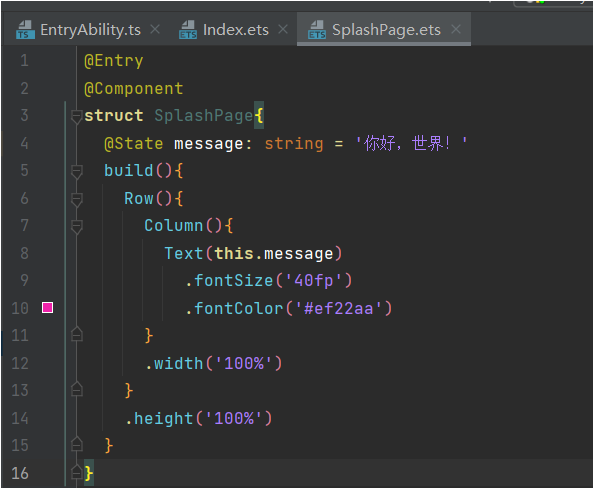
Task: Click line number 16 in the gutter
Action: (20, 473)
